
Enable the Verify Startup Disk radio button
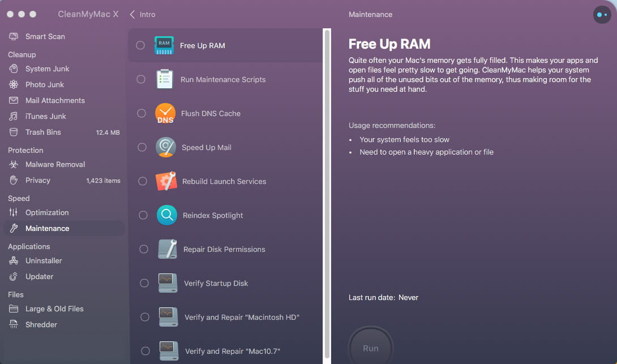[144, 283]
